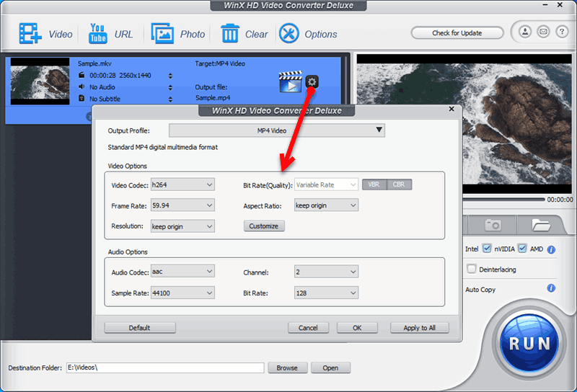Open the YouTube URL downloader
Screen dimensions: 577x392
coord(97,33)
